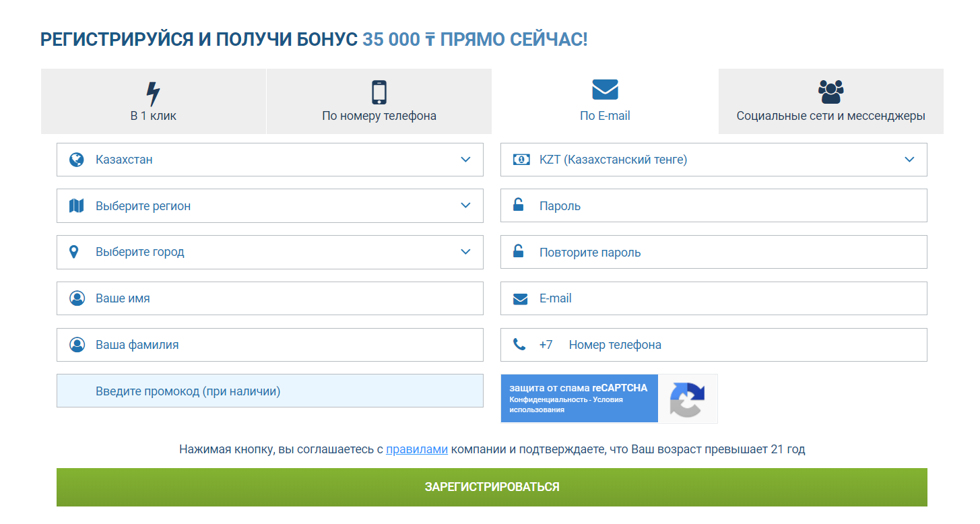Viewport: 980px width, 524px height.
Task: Click the location pin icon in city field
Action: (x=75, y=252)
